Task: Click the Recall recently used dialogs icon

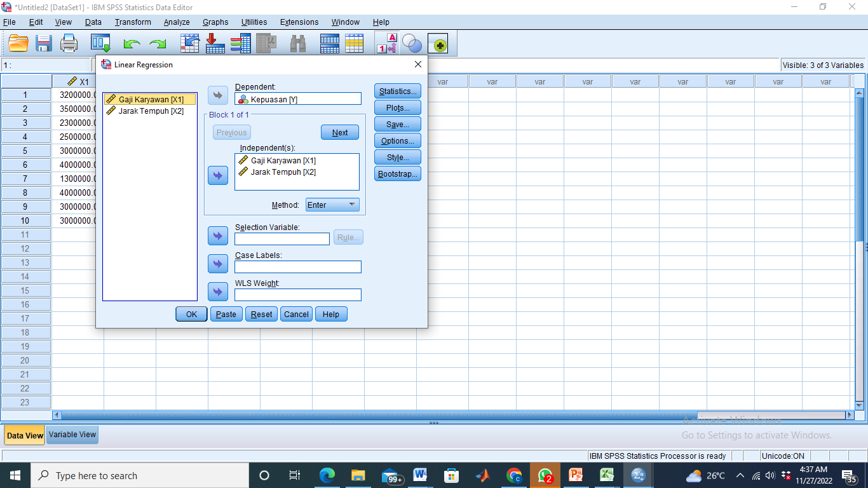Action: point(100,43)
